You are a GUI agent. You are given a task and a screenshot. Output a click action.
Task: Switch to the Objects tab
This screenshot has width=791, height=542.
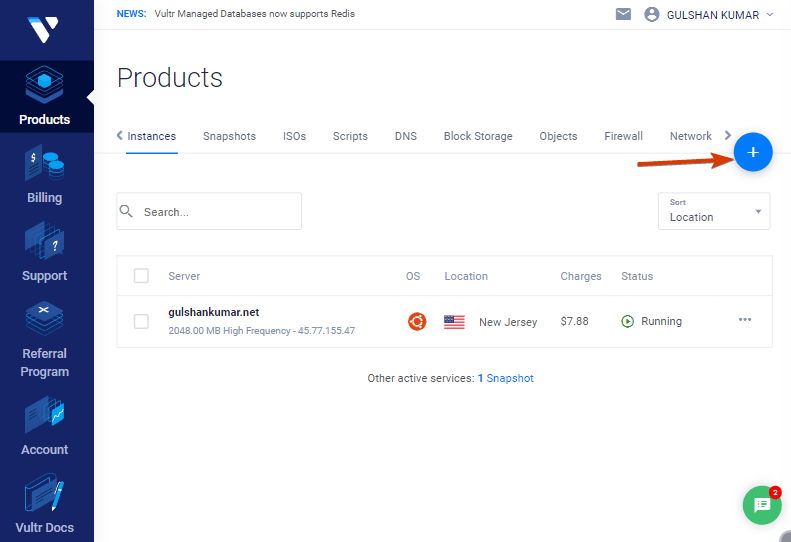558,136
